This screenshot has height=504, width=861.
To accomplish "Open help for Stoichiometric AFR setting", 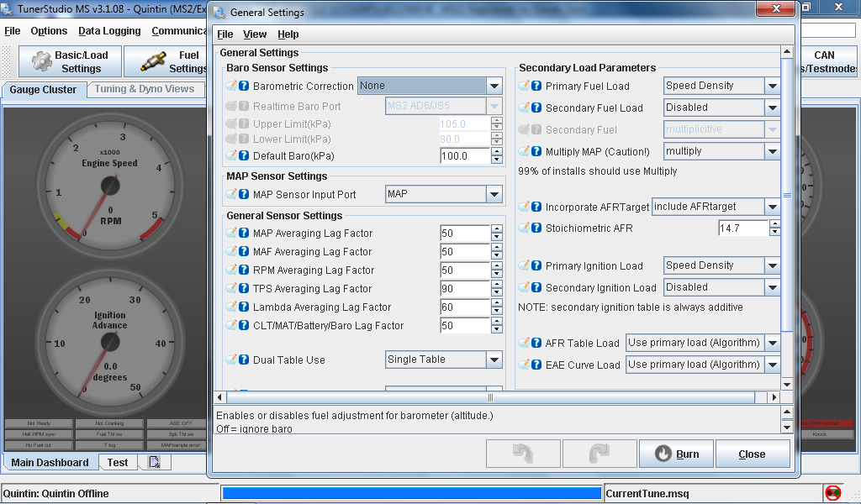I will (536, 228).
